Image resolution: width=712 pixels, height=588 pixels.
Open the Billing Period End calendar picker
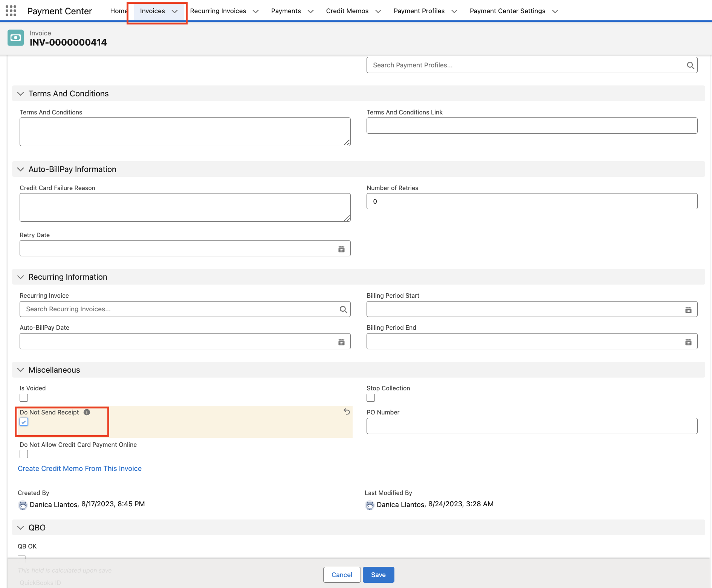(x=688, y=342)
